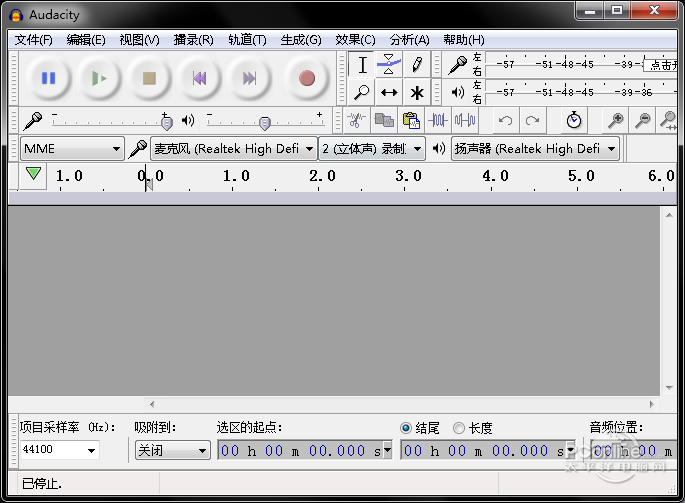The height and width of the screenshot is (503, 685).
Task: Select the Multi-tool asterisk icon
Action: 417,92
